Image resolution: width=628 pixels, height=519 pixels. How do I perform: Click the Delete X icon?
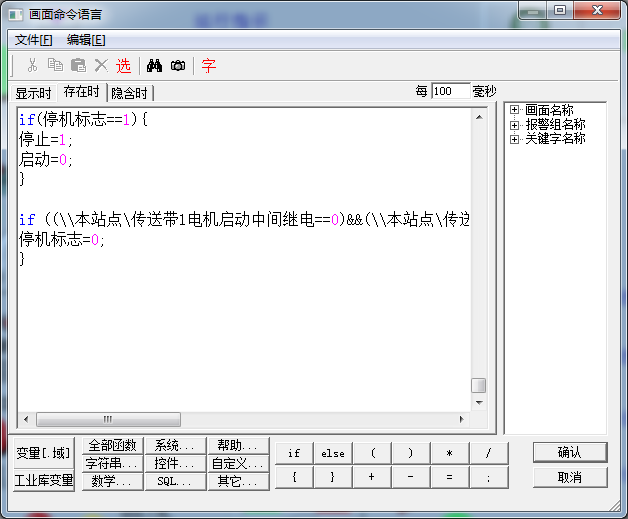click(101, 65)
